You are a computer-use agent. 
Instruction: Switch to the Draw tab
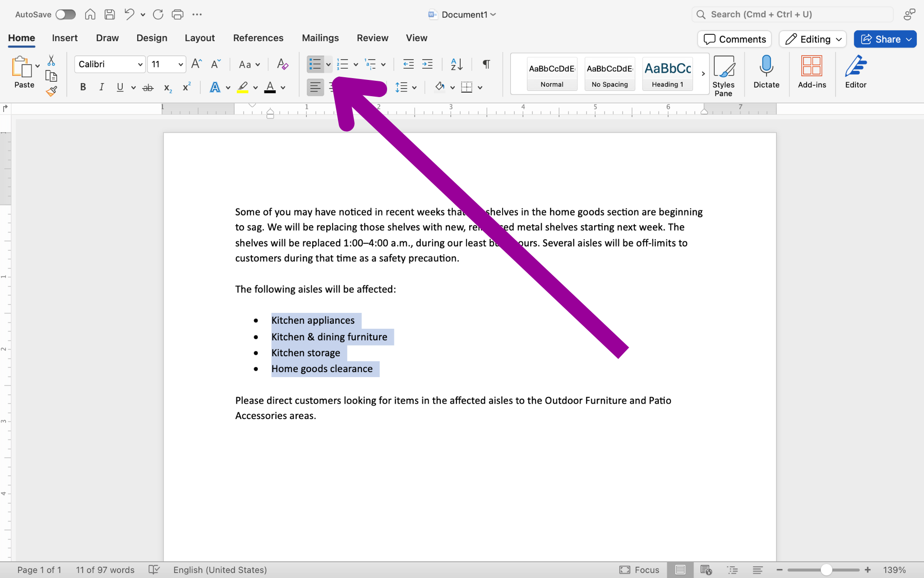tap(107, 38)
